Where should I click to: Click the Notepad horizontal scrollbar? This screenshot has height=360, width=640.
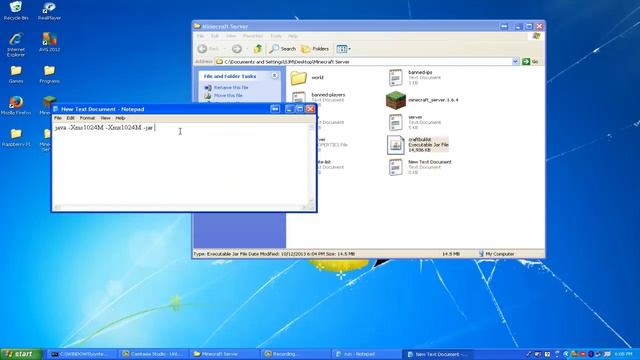point(181,207)
